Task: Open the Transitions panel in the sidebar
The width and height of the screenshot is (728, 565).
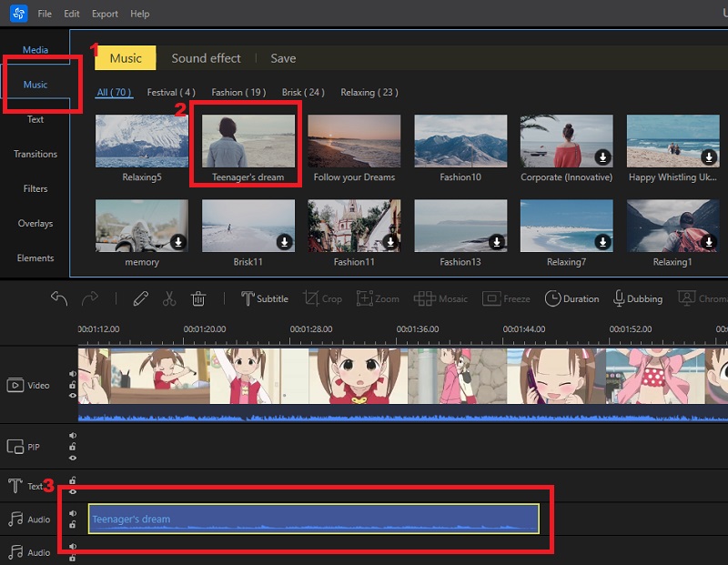Action: point(35,155)
